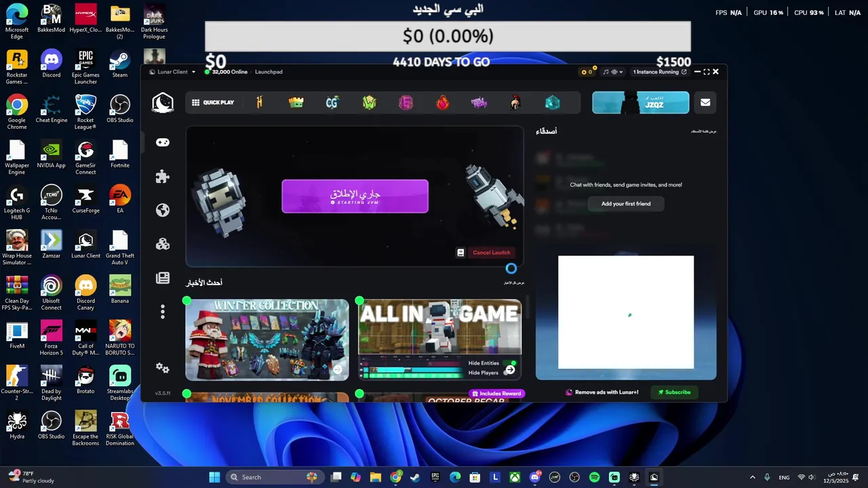
Task: Click the $0 (0.00%) donation goal bar
Action: tap(448, 36)
